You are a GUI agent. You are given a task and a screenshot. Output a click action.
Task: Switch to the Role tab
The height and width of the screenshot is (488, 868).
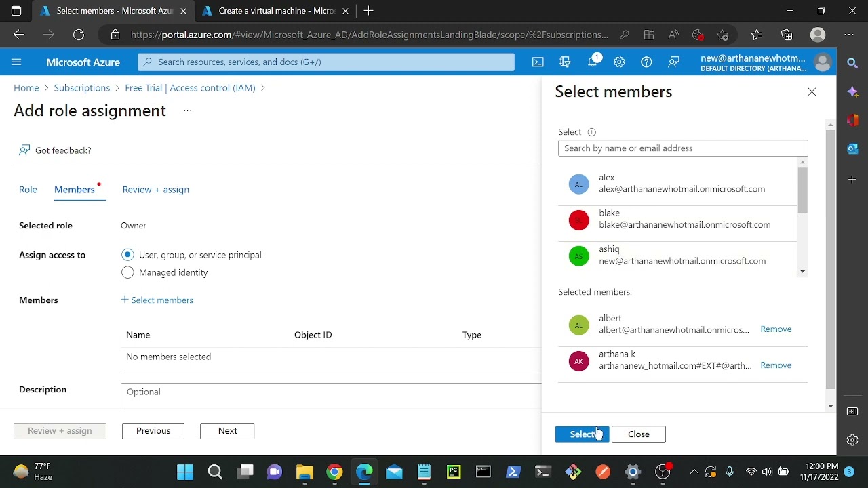(28, 190)
